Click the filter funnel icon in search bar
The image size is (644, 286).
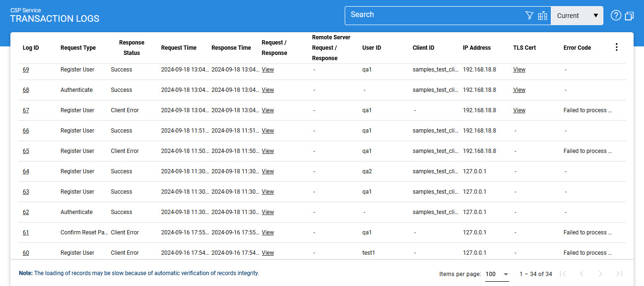click(x=529, y=16)
